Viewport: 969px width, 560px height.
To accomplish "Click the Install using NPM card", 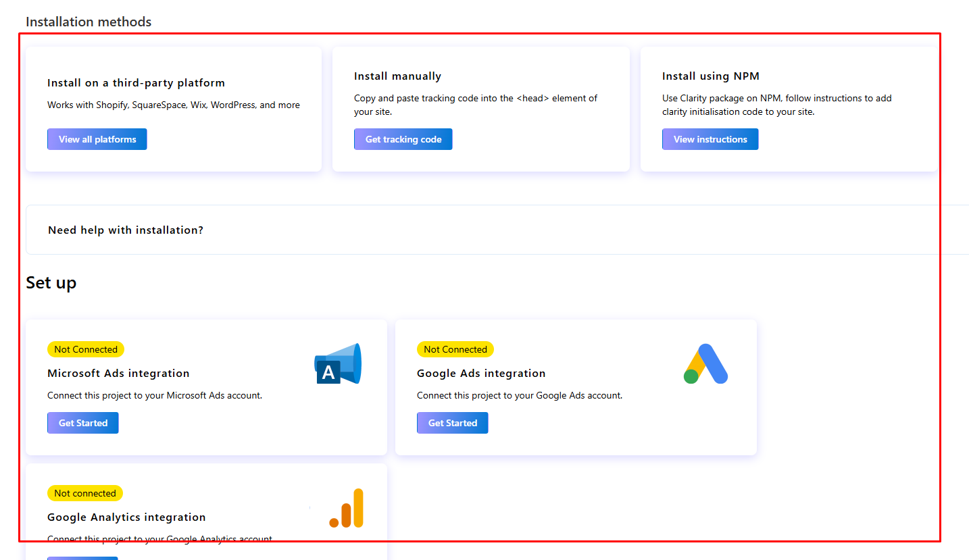I will [788, 108].
